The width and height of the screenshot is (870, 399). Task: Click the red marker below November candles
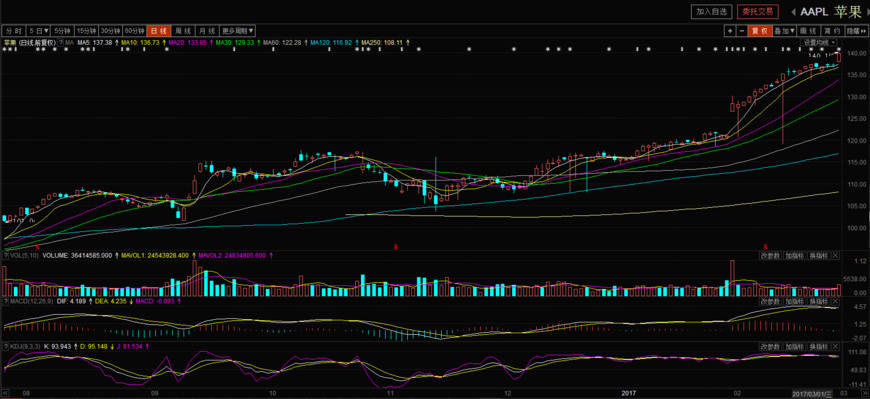pyautogui.click(x=396, y=246)
